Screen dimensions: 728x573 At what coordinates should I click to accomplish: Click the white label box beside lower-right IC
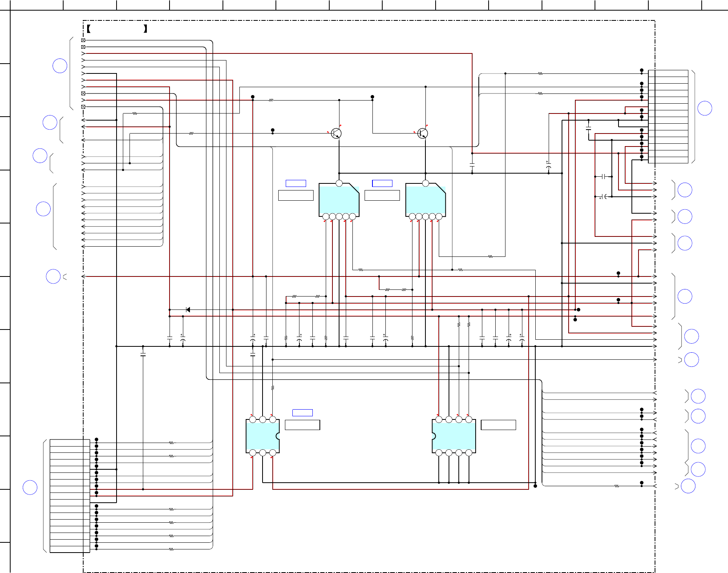click(498, 425)
